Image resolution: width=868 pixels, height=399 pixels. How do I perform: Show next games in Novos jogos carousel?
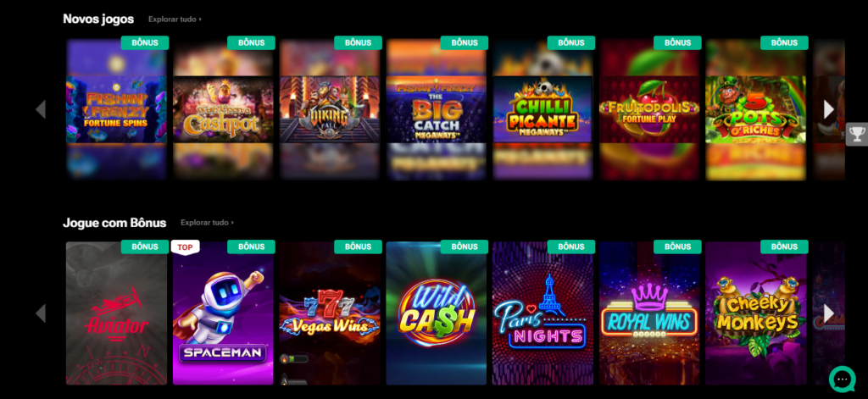click(829, 109)
